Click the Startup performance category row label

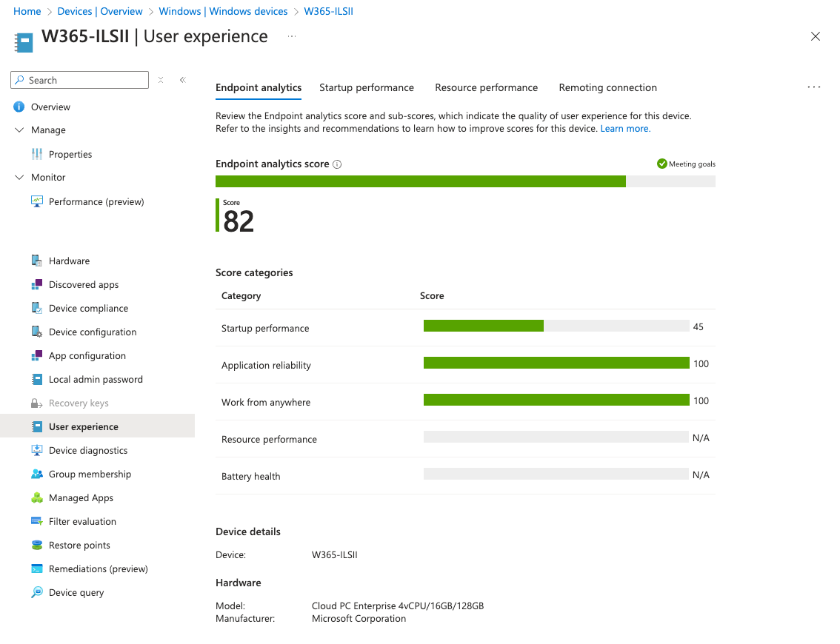click(x=265, y=328)
